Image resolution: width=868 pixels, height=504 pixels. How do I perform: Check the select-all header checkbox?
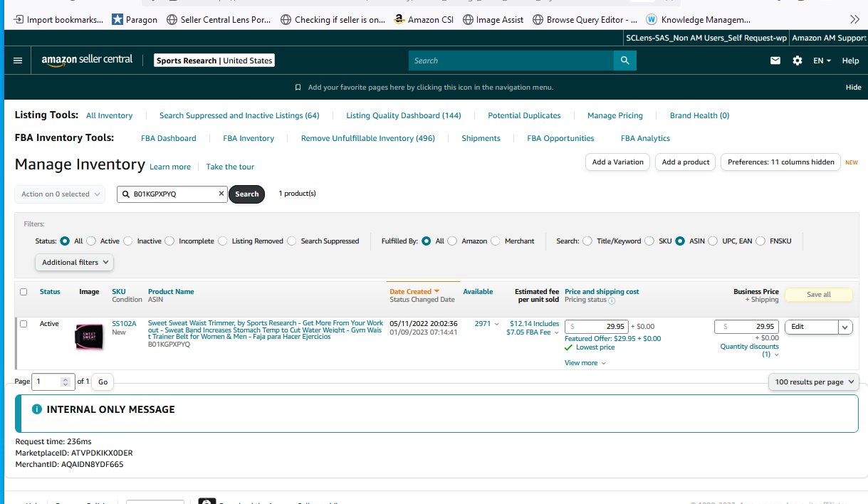23,292
